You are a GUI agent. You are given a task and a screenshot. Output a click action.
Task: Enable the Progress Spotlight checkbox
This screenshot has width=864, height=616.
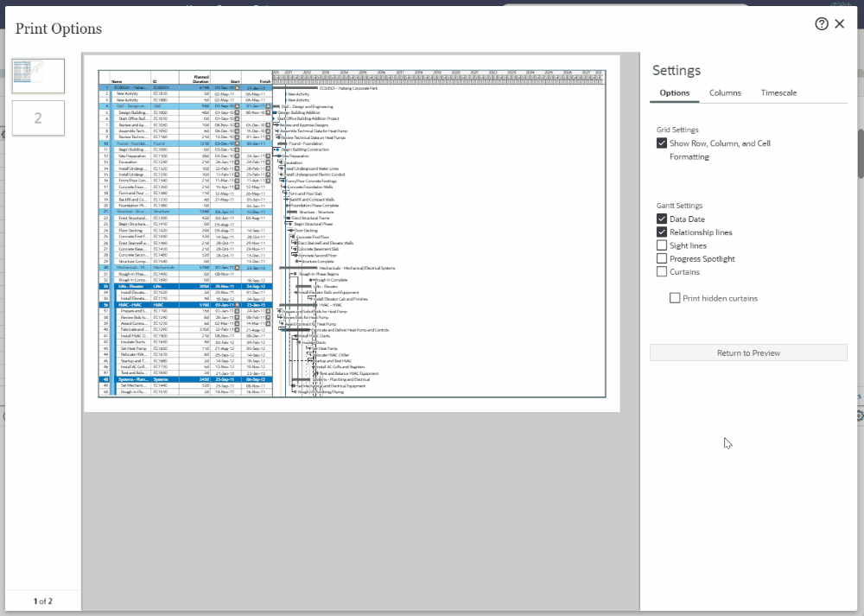click(x=662, y=258)
